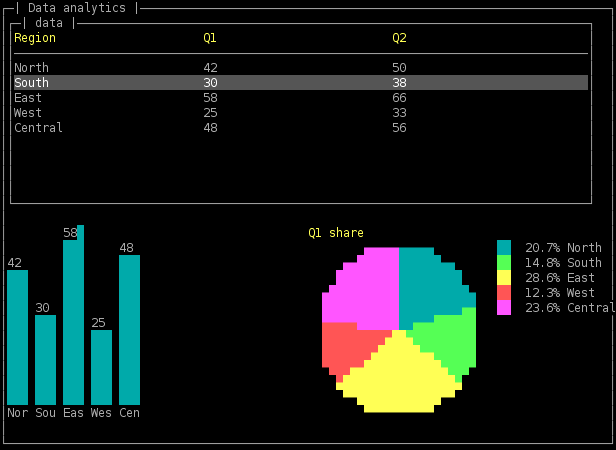Select the Q1 column header

click(210, 38)
